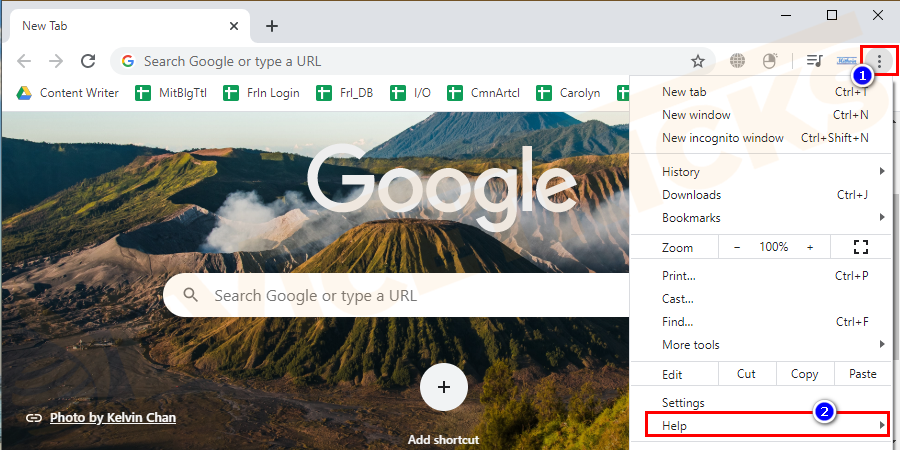Choose Print... from the menu
900x450 pixels.
click(x=761, y=276)
